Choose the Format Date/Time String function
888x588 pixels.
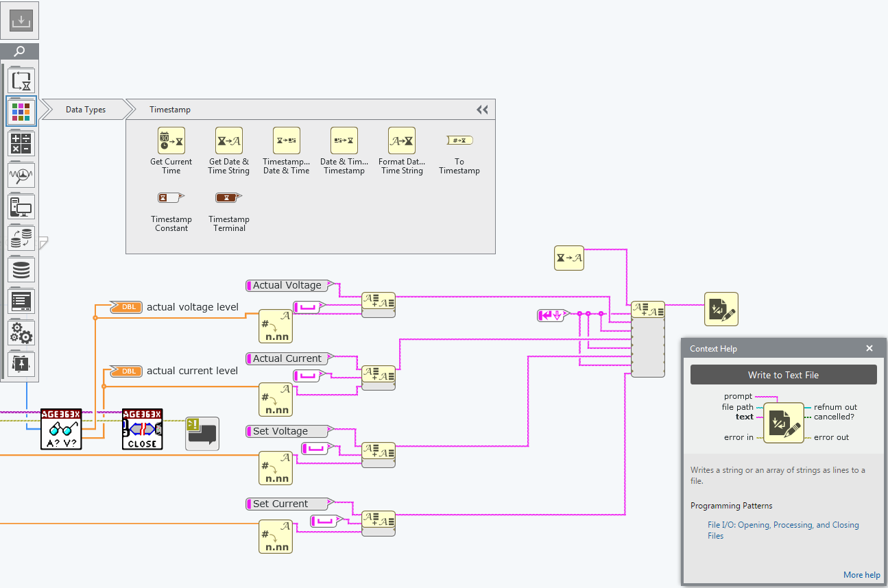(x=401, y=140)
